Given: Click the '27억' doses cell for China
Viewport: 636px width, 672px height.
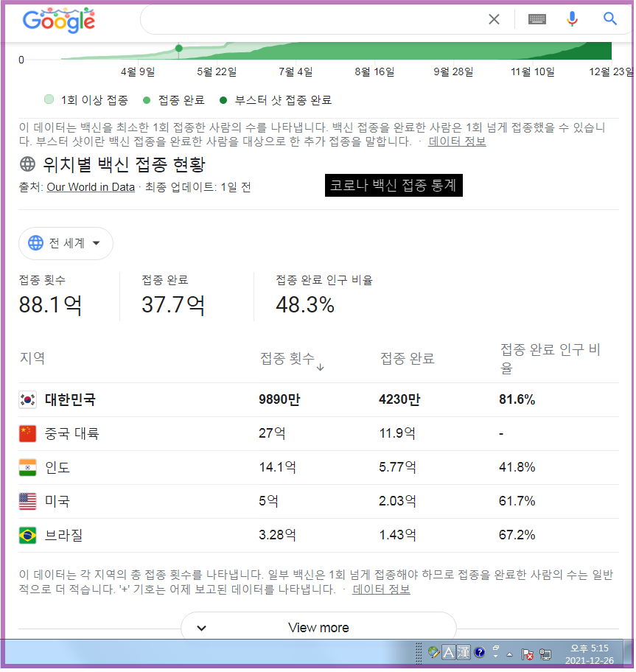Looking at the screenshot, I should 273,434.
